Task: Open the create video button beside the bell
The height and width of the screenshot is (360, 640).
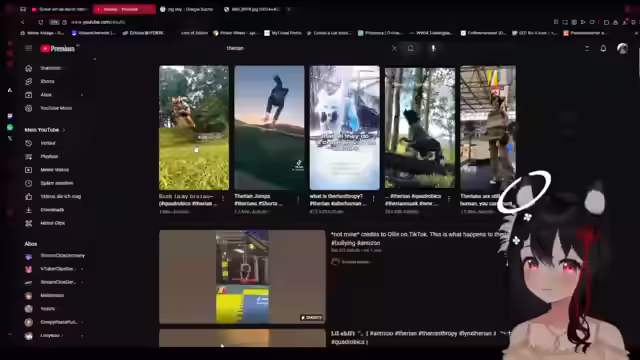Action: tap(587, 48)
